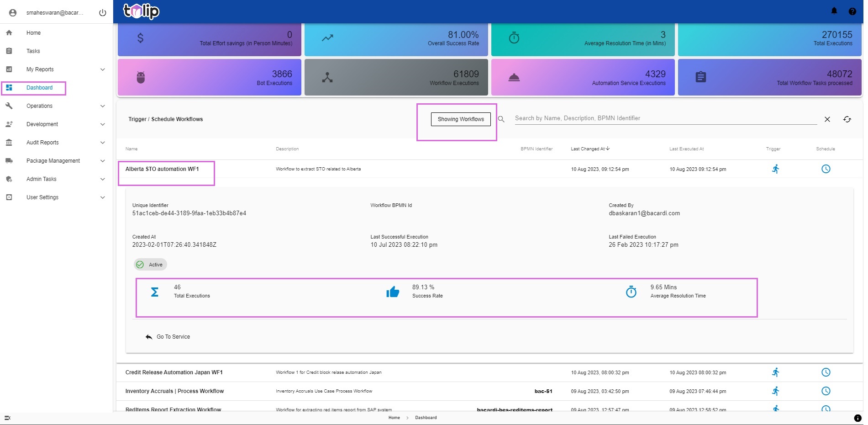The image size is (868, 425).
Task: Click the collapse sidebar menu icon
Action: (7, 418)
